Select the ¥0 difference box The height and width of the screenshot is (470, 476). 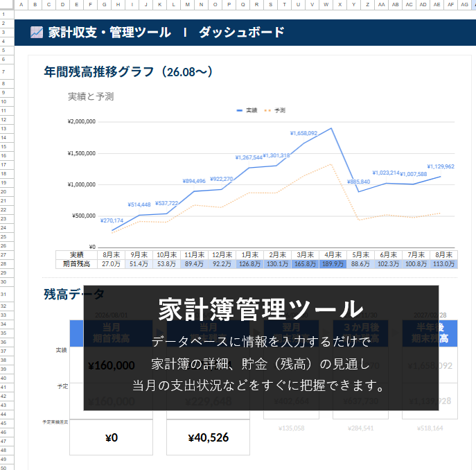[x=111, y=437]
